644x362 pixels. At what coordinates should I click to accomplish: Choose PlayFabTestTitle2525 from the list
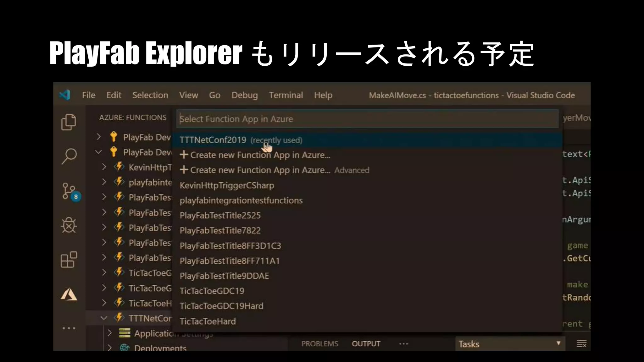click(x=367, y=215)
